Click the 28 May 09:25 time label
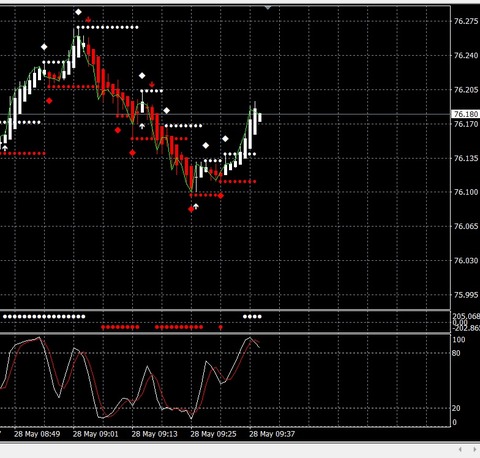This screenshot has width=480, height=458. click(213, 434)
